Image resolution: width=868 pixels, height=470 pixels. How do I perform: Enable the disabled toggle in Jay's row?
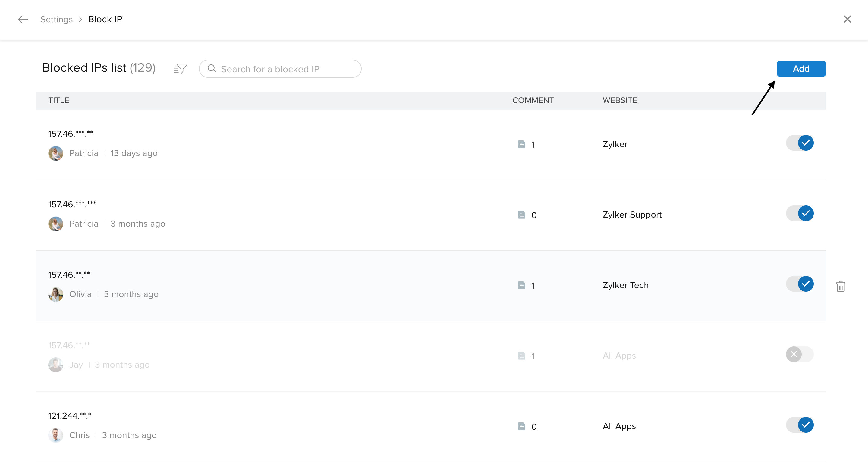pos(800,354)
